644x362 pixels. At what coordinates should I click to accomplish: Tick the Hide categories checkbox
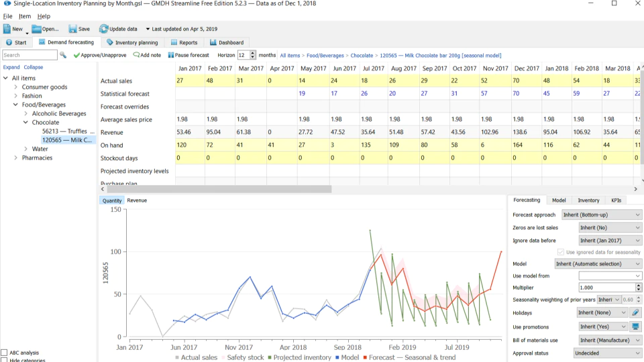click(x=4, y=361)
